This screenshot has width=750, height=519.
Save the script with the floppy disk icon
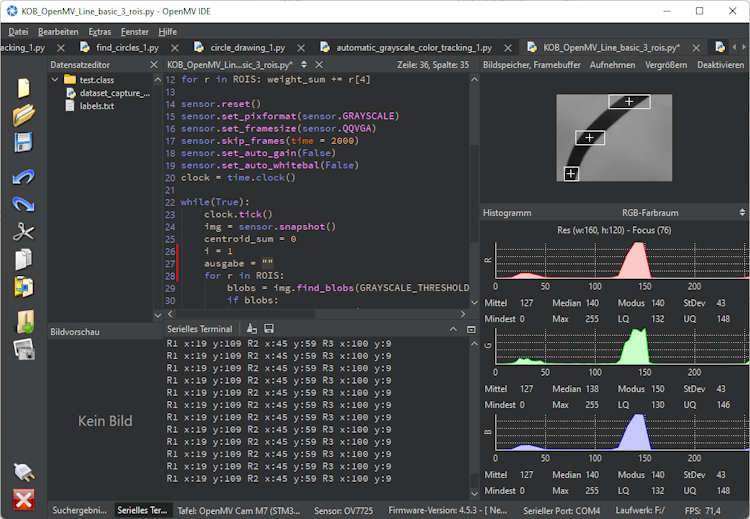point(23,142)
